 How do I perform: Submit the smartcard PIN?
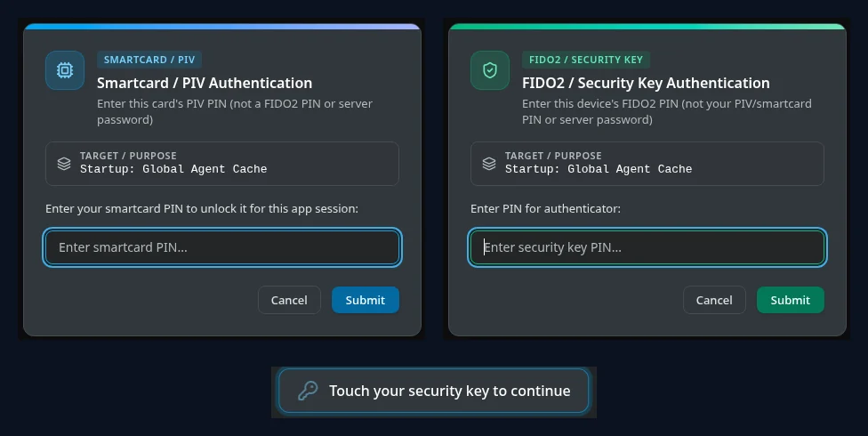click(366, 300)
